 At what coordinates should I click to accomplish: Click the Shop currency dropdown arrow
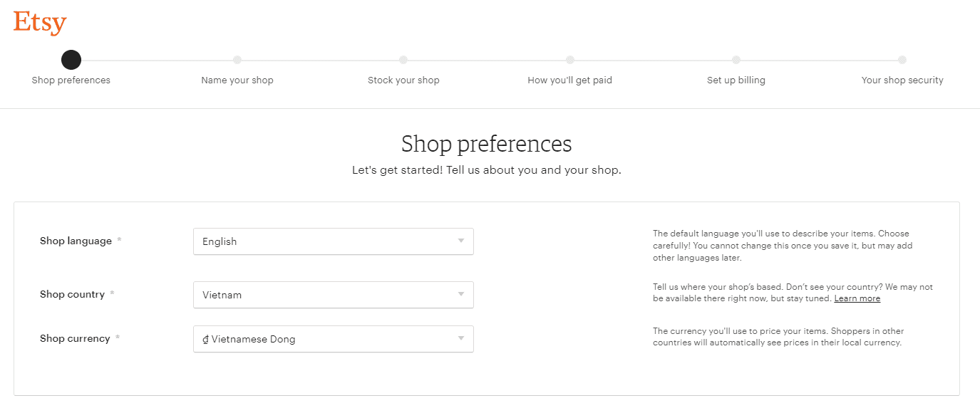461,338
